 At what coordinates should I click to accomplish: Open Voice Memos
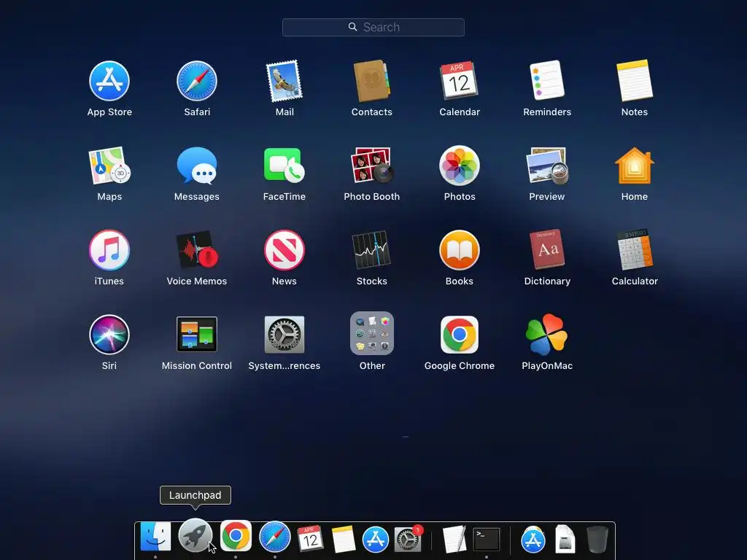click(197, 250)
